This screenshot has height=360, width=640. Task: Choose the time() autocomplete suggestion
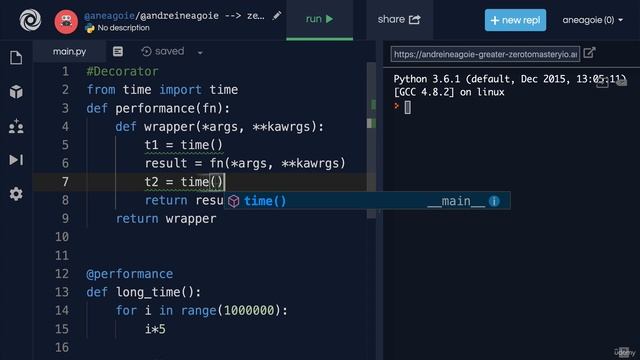point(367,201)
